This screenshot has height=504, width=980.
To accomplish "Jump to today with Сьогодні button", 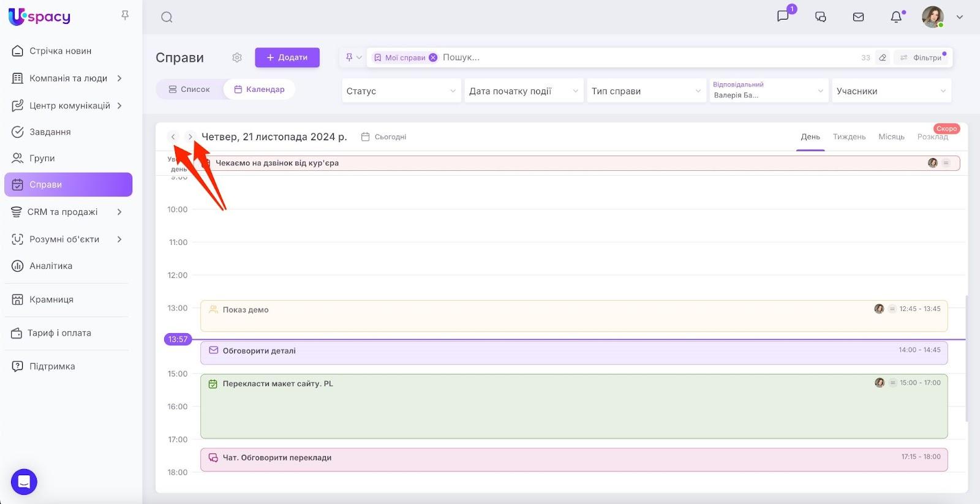I will 384,137.
